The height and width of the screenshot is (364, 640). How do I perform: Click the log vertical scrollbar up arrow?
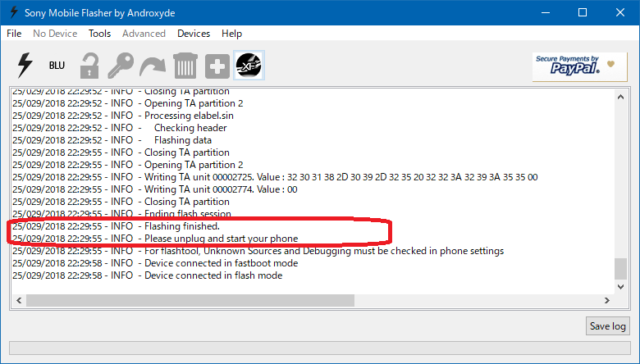click(x=621, y=97)
